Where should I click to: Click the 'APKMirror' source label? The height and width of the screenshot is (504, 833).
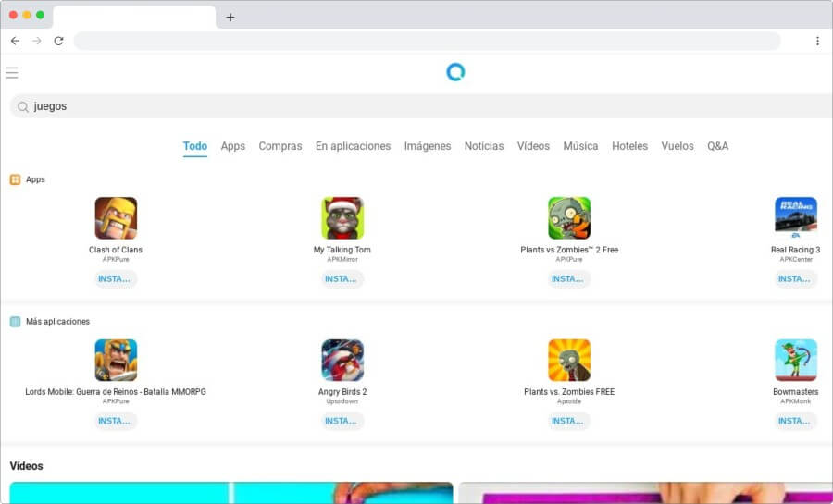click(x=342, y=260)
